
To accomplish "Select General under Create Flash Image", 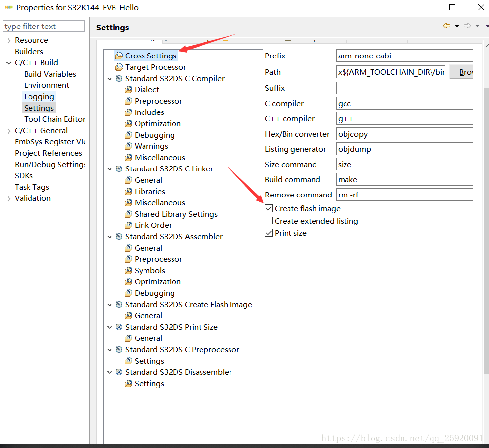I will (148, 315).
